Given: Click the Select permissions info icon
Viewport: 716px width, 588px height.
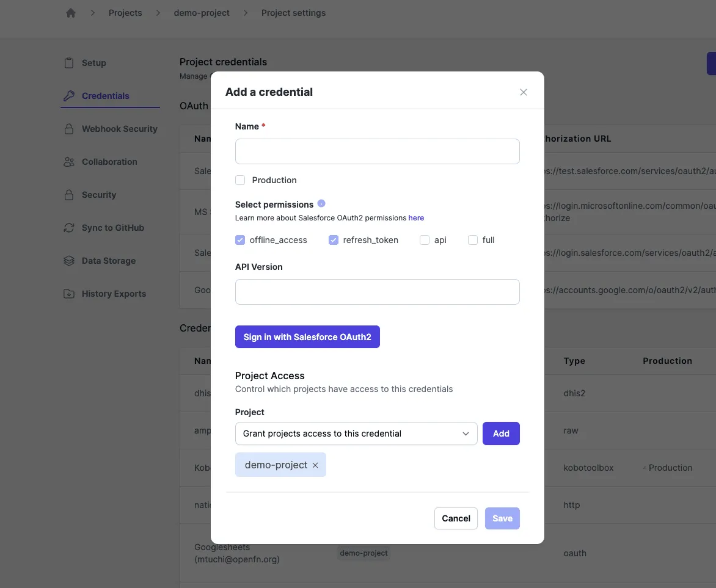Looking at the screenshot, I should pos(321,203).
